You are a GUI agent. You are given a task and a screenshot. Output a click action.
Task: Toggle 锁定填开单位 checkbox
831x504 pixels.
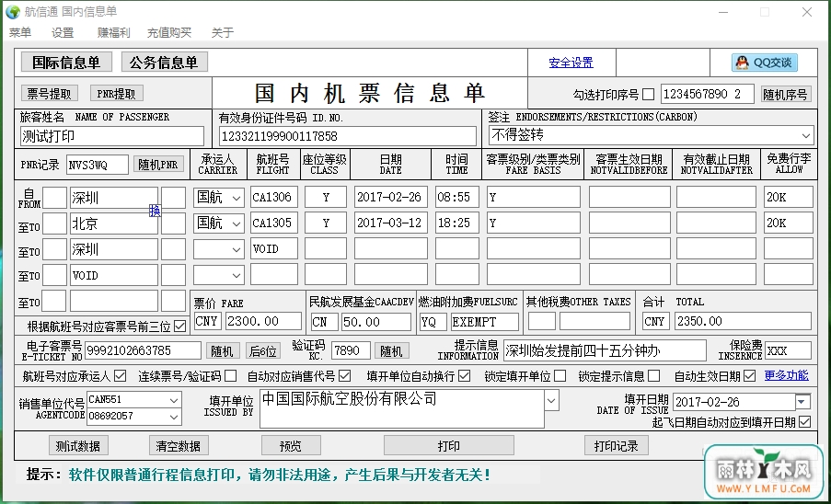560,376
